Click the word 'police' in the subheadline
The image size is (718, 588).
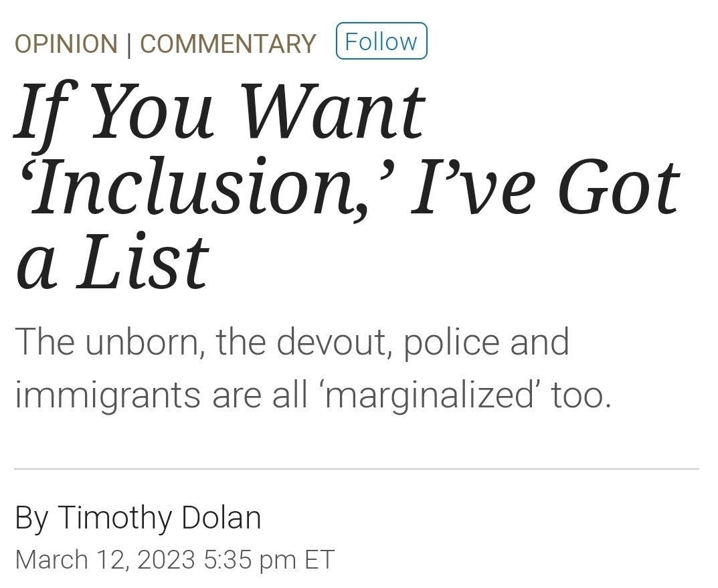443,343
